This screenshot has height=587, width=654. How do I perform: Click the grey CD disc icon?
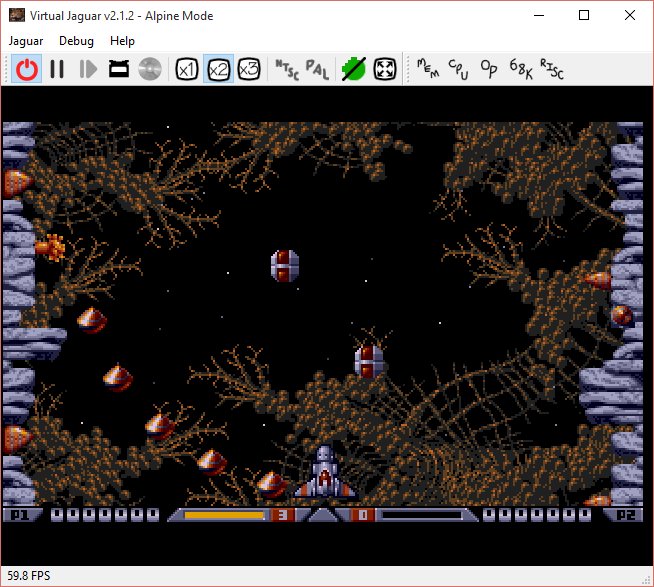pyautogui.click(x=150, y=69)
